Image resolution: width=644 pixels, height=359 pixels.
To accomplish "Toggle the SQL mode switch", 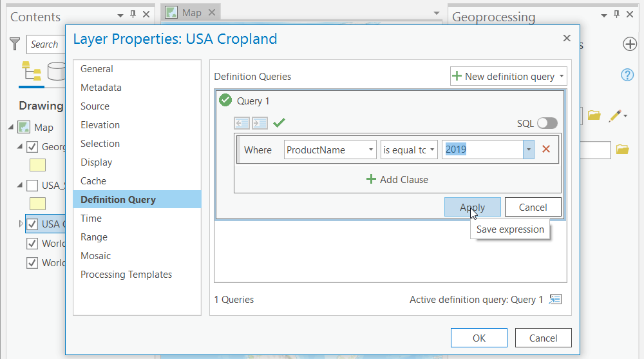I will tap(547, 123).
